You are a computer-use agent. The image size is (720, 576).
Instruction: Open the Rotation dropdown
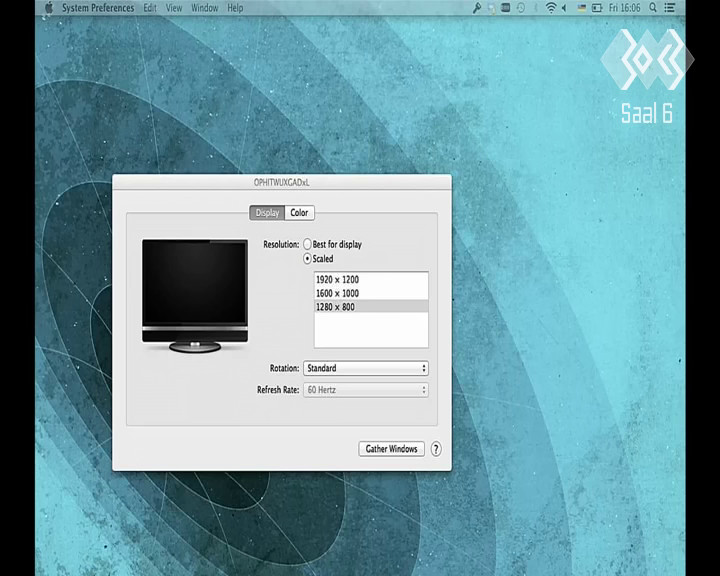click(x=366, y=368)
